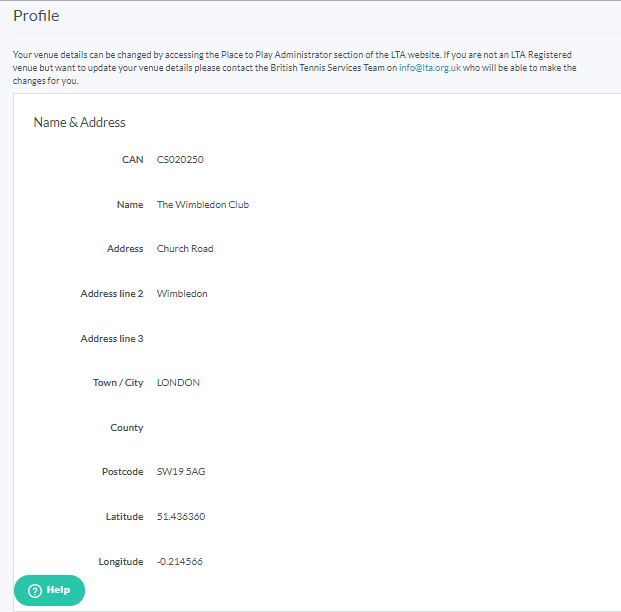
Task: Click the Church Road address value
Action: [x=185, y=249]
